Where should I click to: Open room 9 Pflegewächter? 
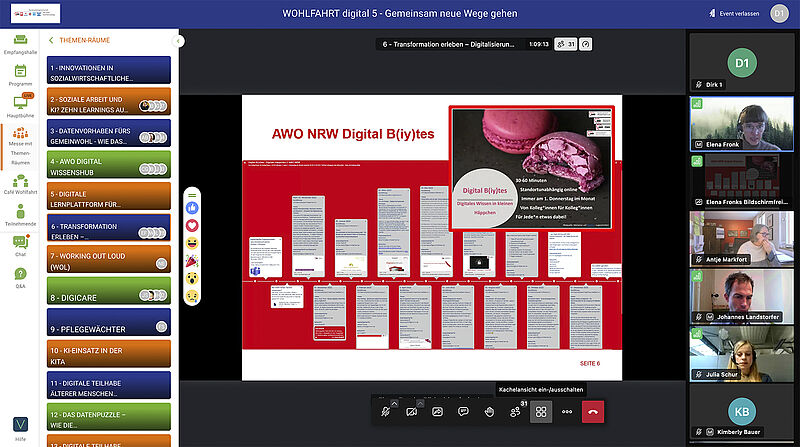pos(109,322)
